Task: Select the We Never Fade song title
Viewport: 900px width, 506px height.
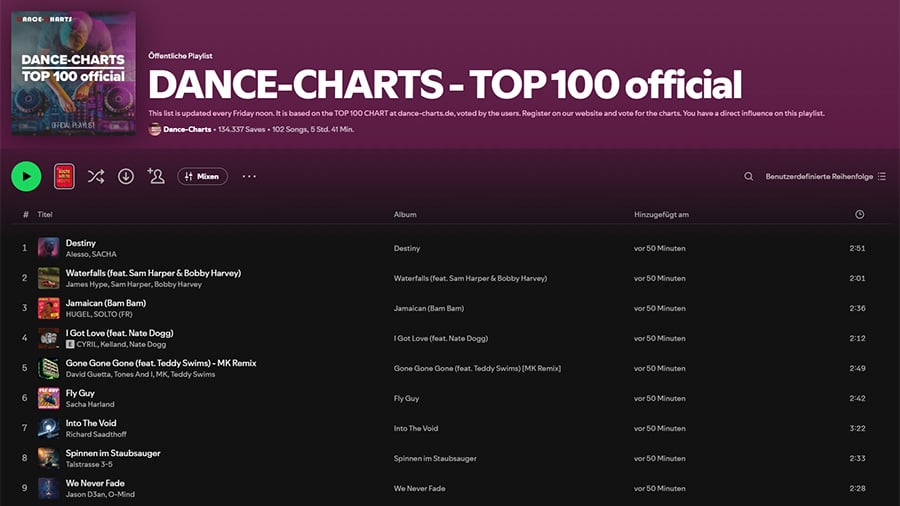Action: (95, 483)
